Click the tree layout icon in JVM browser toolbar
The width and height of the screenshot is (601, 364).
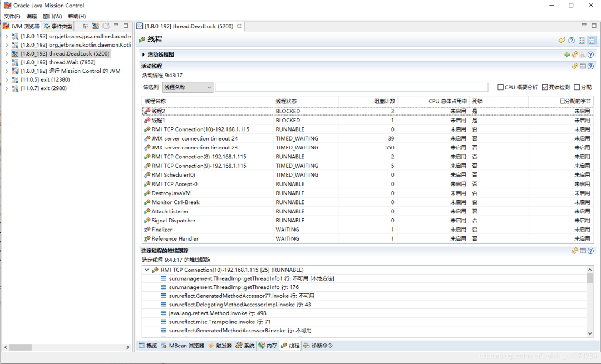86,26
